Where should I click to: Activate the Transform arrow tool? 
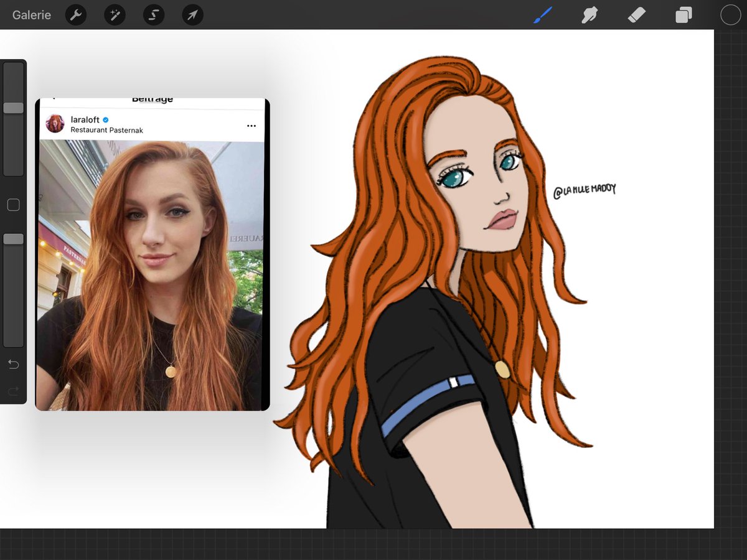(192, 14)
